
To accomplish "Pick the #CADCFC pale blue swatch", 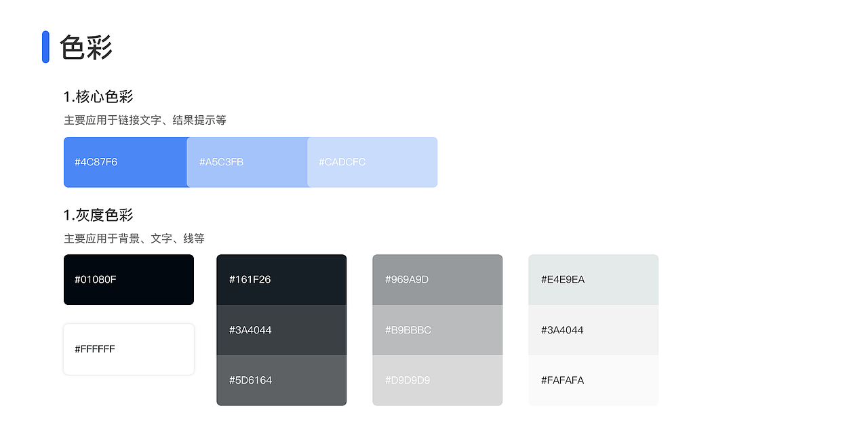I will tap(372, 162).
